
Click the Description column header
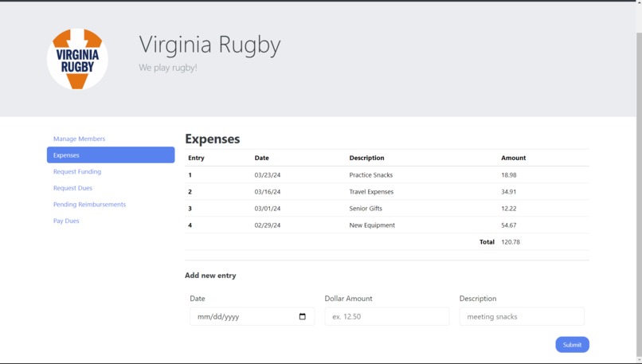[366, 158]
